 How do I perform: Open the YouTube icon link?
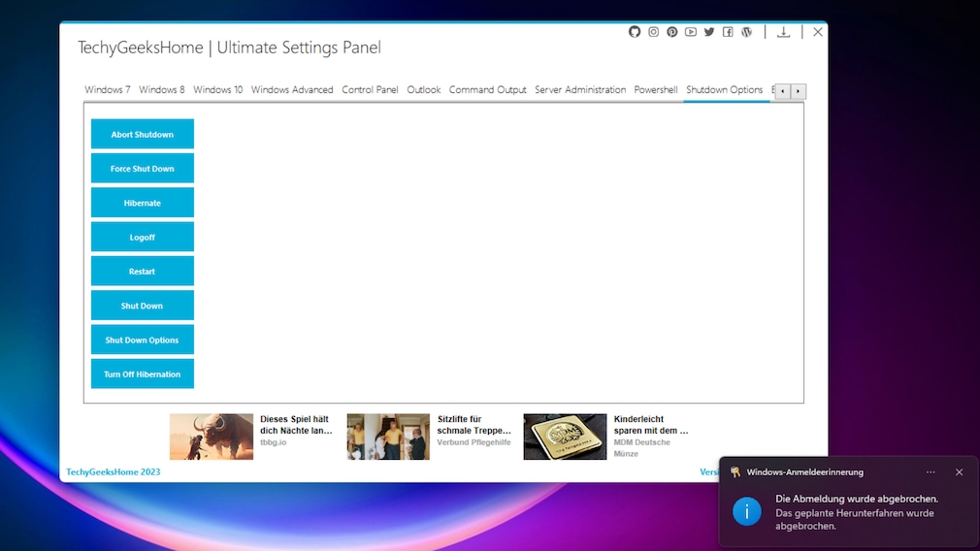[x=691, y=32]
